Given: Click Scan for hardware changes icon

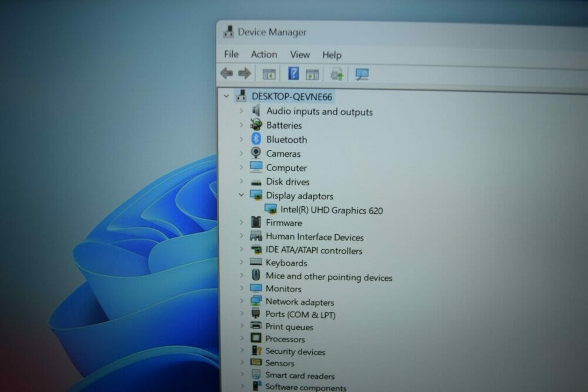Looking at the screenshot, I should (x=362, y=74).
